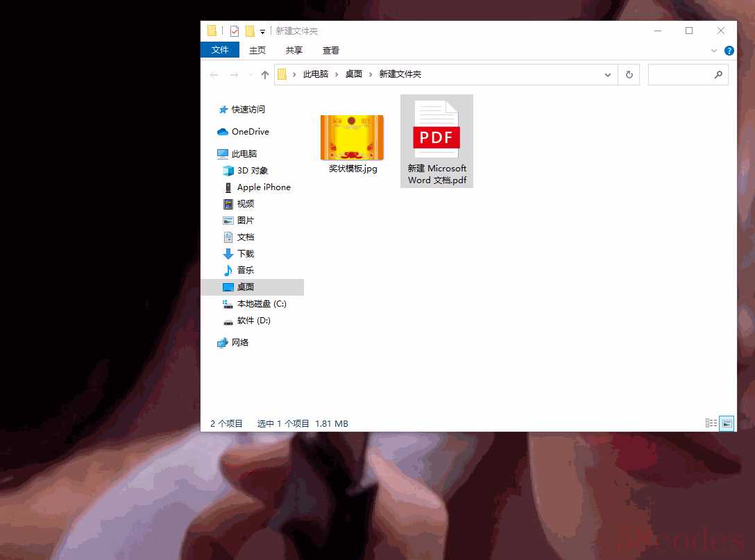
Task: Go back with the left arrow
Action: pyautogui.click(x=214, y=75)
